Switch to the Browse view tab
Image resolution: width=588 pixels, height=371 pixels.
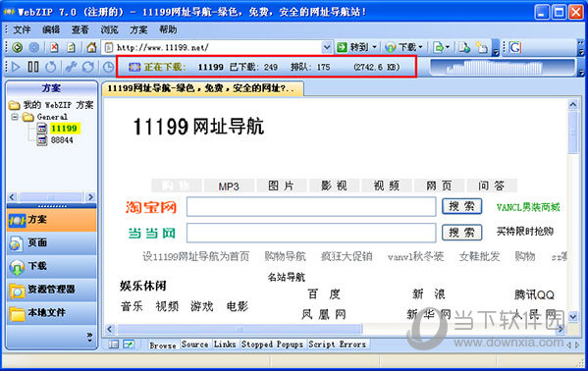[163, 344]
